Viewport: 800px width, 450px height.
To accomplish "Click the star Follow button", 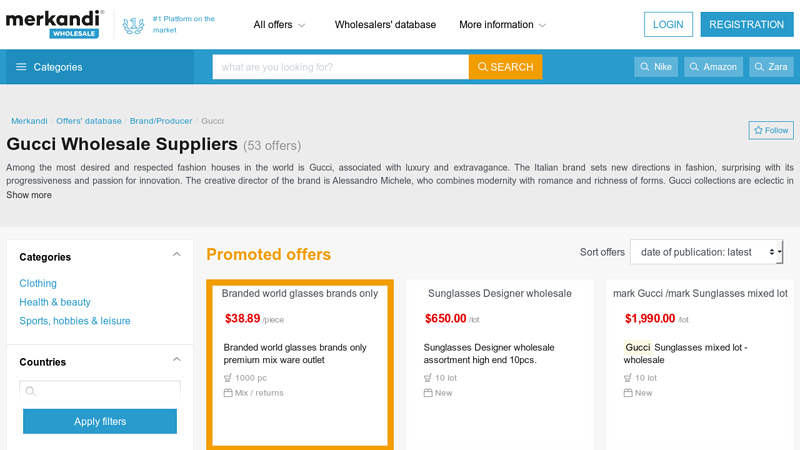I will click(x=771, y=130).
